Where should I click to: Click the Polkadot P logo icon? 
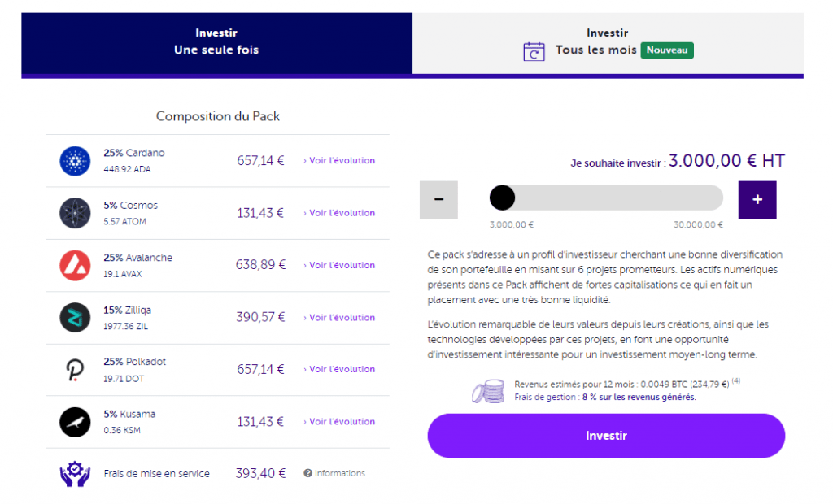point(75,370)
